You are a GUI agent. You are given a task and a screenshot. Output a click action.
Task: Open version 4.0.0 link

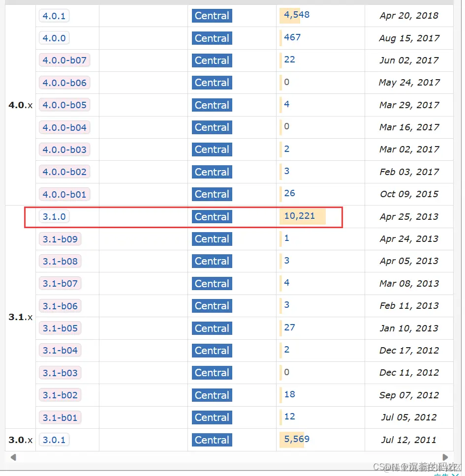tap(54, 38)
